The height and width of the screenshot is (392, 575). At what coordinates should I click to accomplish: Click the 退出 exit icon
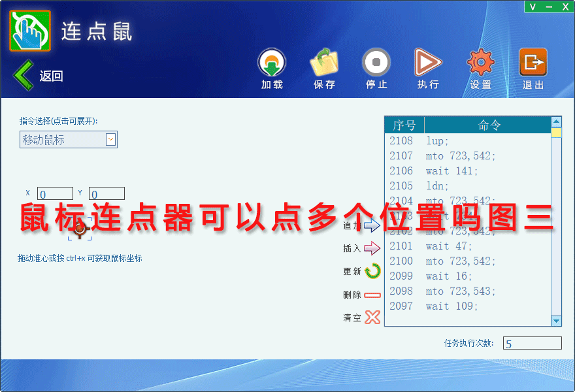point(533,62)
